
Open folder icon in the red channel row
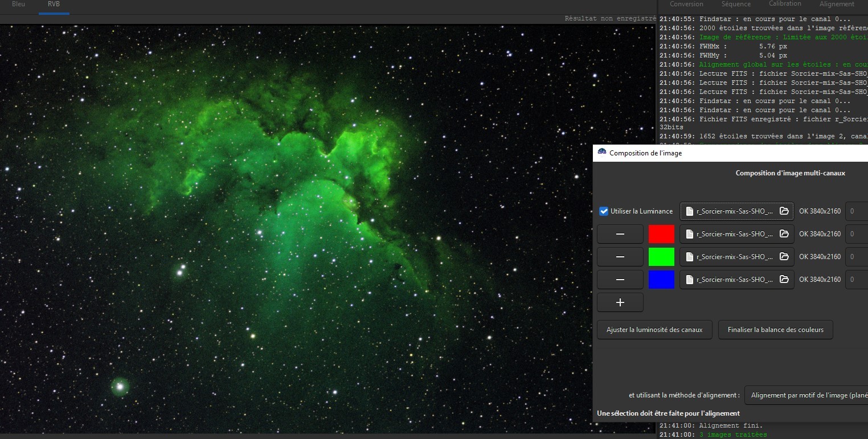pos(784,234)
